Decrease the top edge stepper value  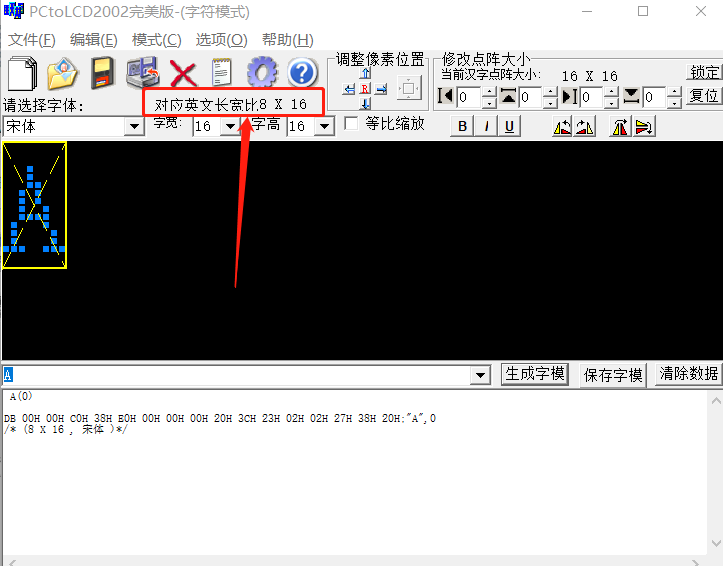pos(550,103)
